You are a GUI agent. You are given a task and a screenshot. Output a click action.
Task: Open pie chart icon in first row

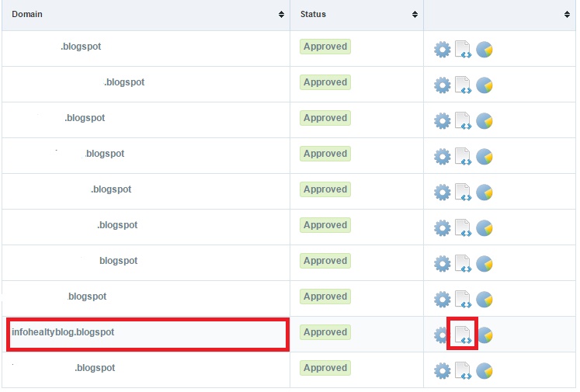(485, 50)
